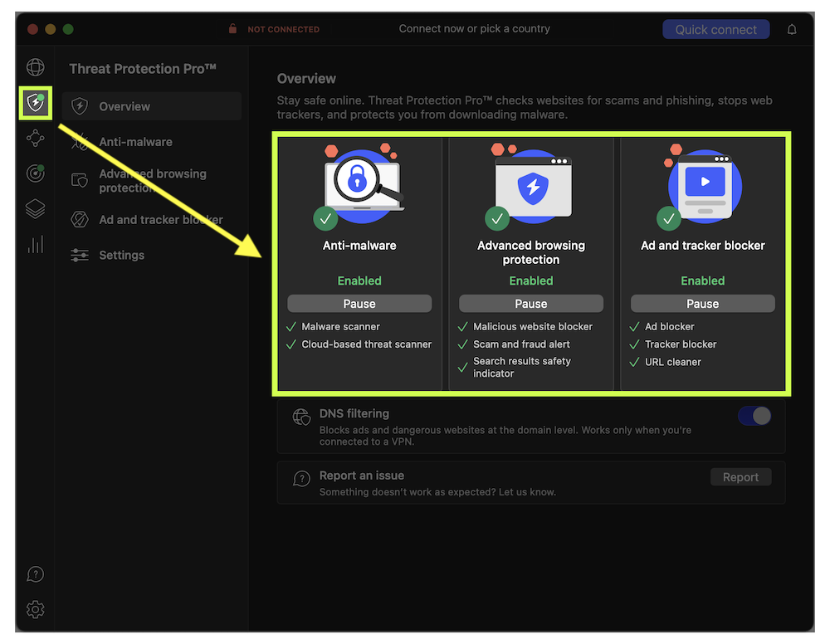Open Advanced browsing protection menu item
Viewport: 830px width, 644px height.
[151, 180]
